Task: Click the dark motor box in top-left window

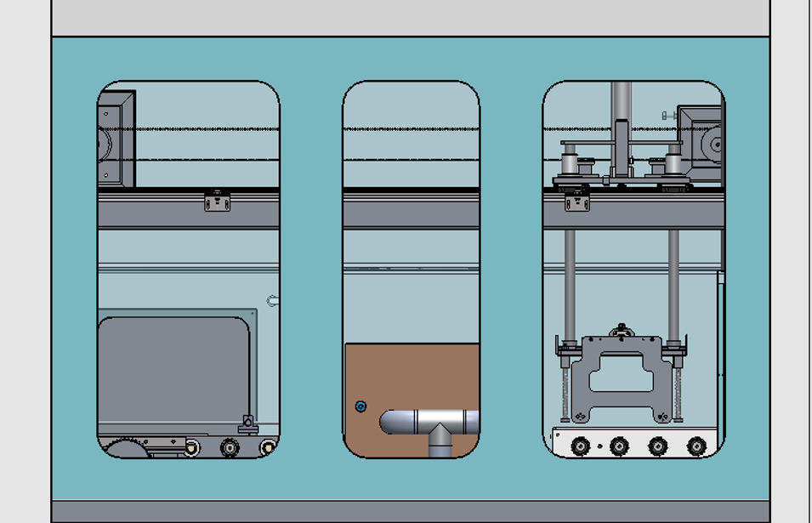Action: pyautogui.click(x=116, y=139)
